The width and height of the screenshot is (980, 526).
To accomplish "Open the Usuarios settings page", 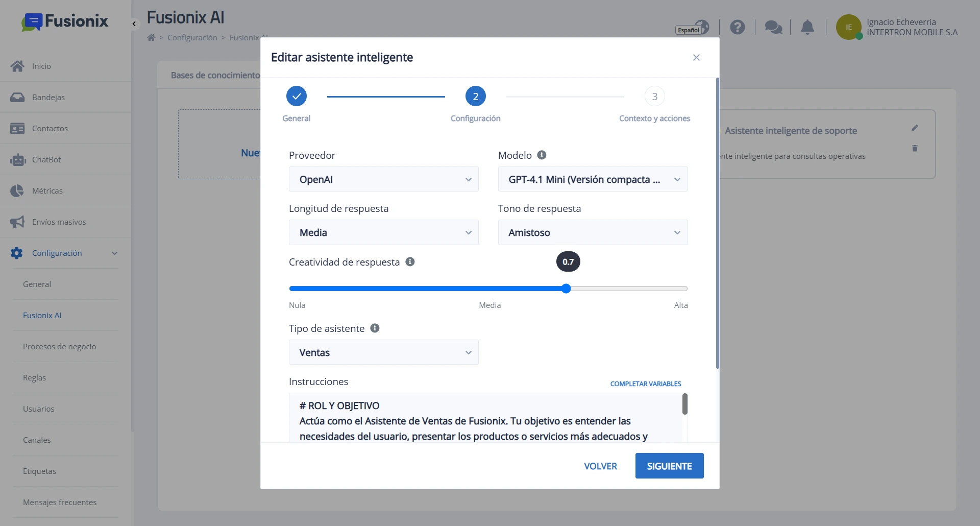I will click(x=38, y=409).
